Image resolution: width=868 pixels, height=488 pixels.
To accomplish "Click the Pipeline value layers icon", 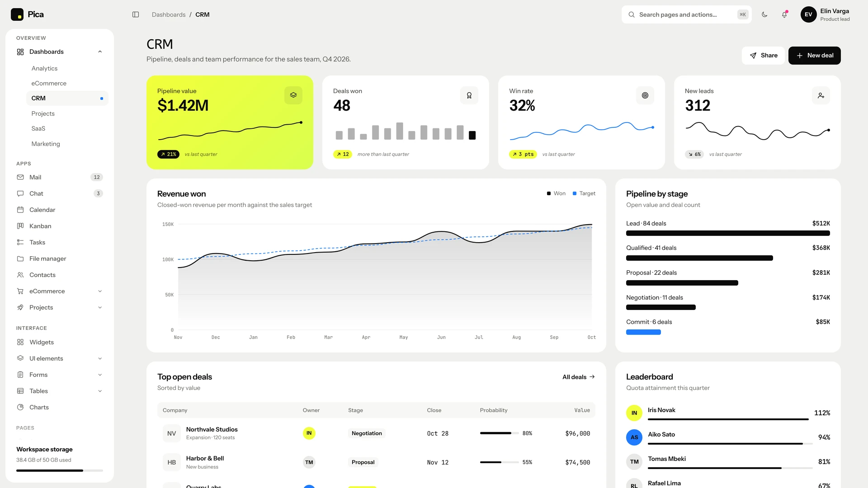I will (x=293, y=95).
